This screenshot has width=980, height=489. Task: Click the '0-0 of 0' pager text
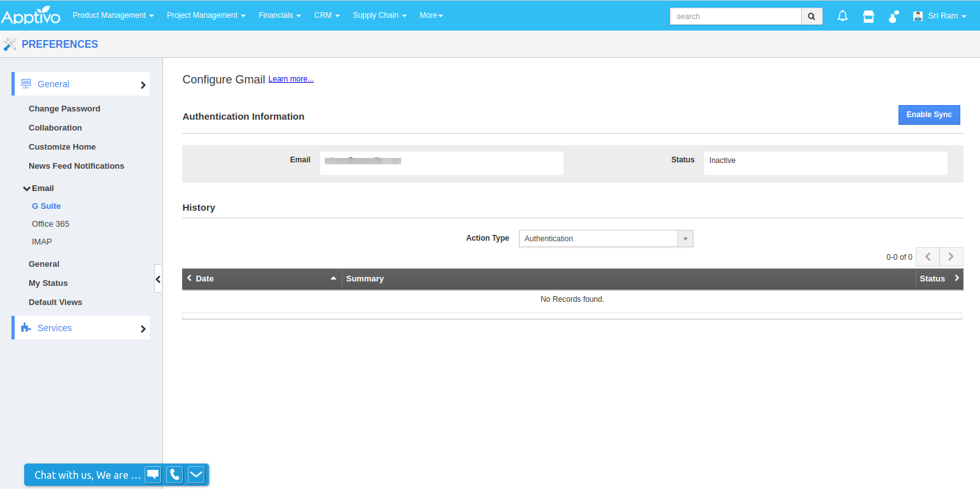pos(899,257)
